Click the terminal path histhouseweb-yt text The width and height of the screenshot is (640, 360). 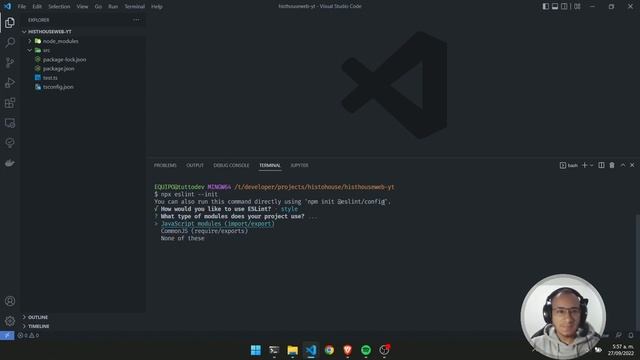click(x=369, y=187)
